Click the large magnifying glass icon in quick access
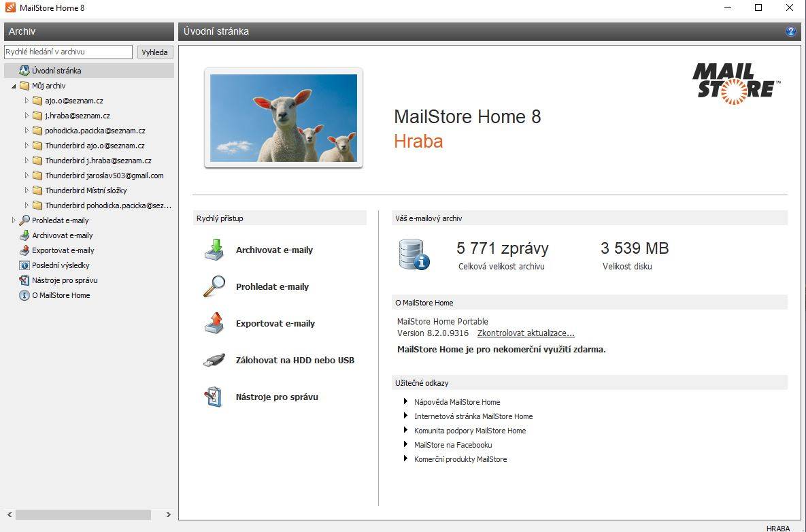 [214, 286]
